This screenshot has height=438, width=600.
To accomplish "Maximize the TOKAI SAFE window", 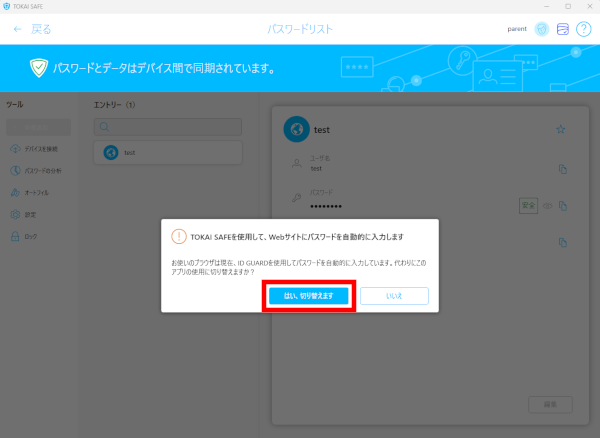I will (568, 7).
